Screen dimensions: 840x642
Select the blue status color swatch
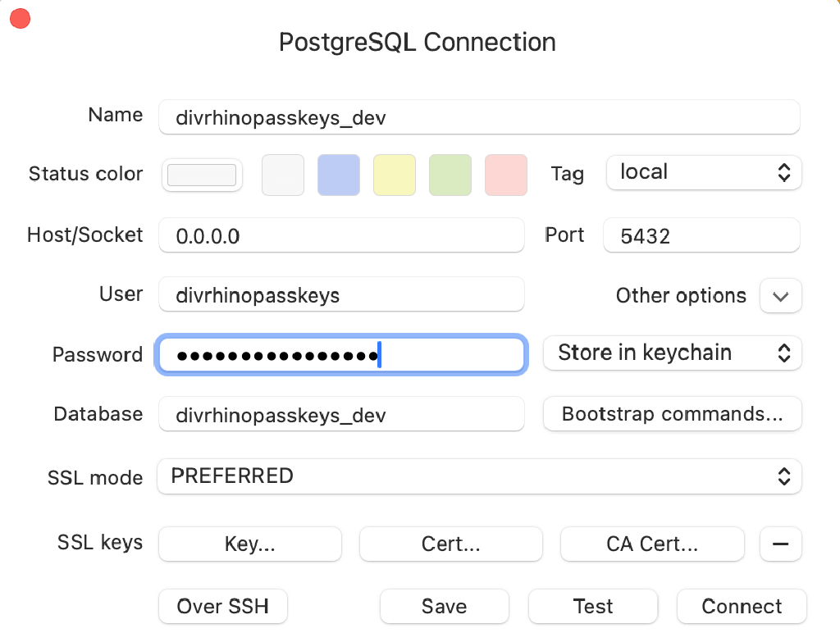point(339,175)
